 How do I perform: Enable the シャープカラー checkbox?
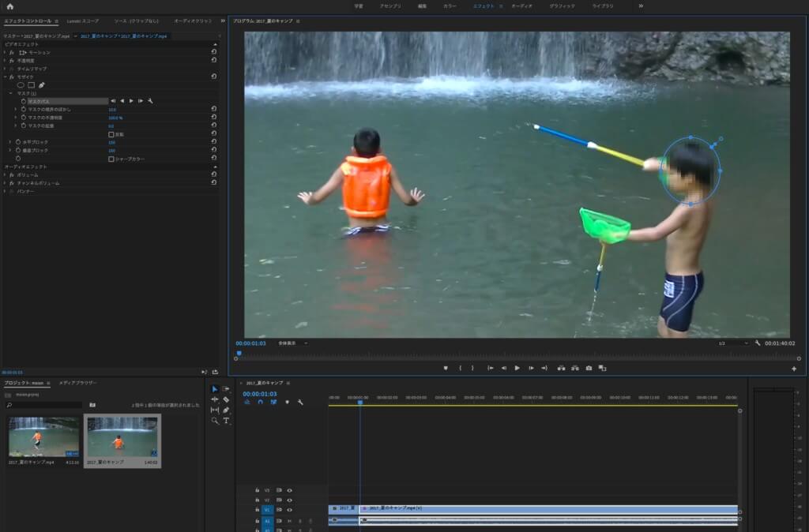coord(111,159)
